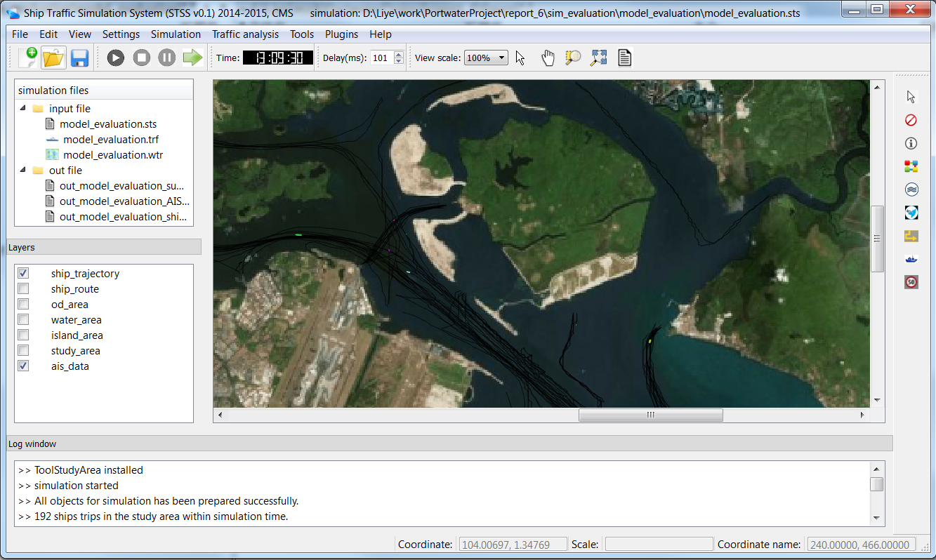Start the simulation with the play button
The image size is (936, 560).
click(x=116, y=58)
